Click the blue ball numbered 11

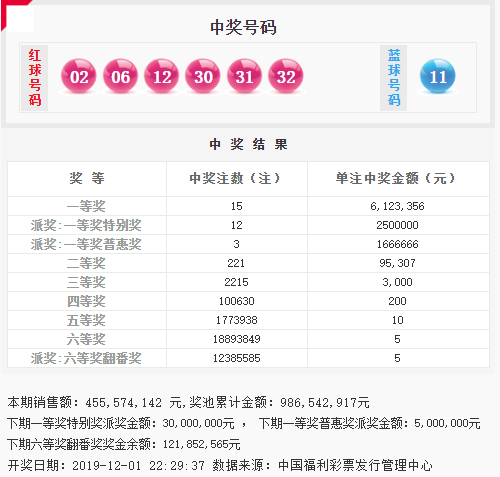click(438, 76)
